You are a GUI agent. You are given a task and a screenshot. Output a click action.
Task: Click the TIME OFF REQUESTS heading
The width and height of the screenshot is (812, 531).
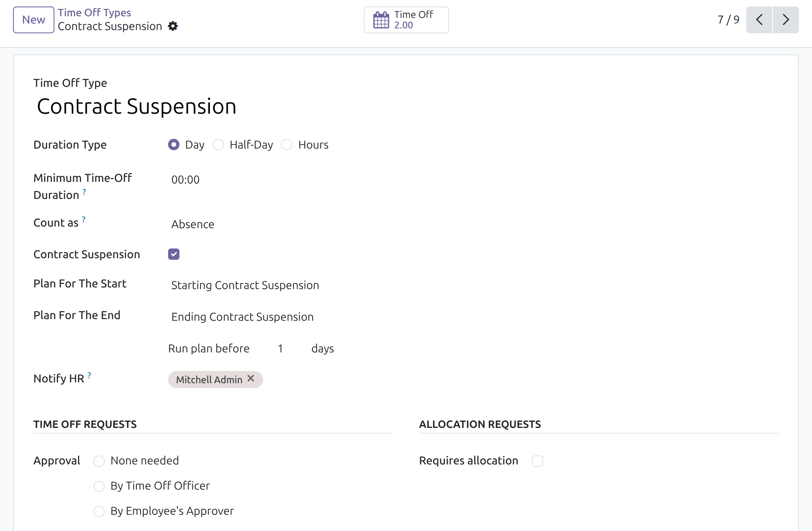tap(85, 424)
